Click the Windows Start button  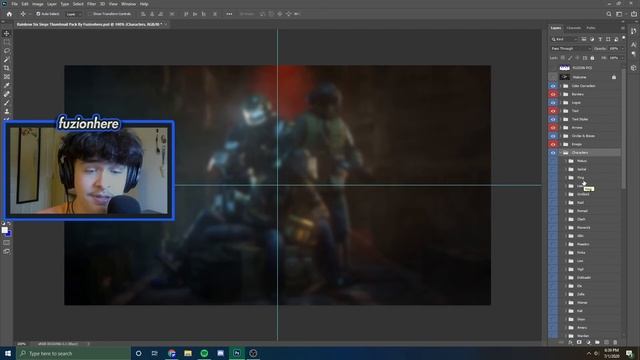[x=8, y=353]
